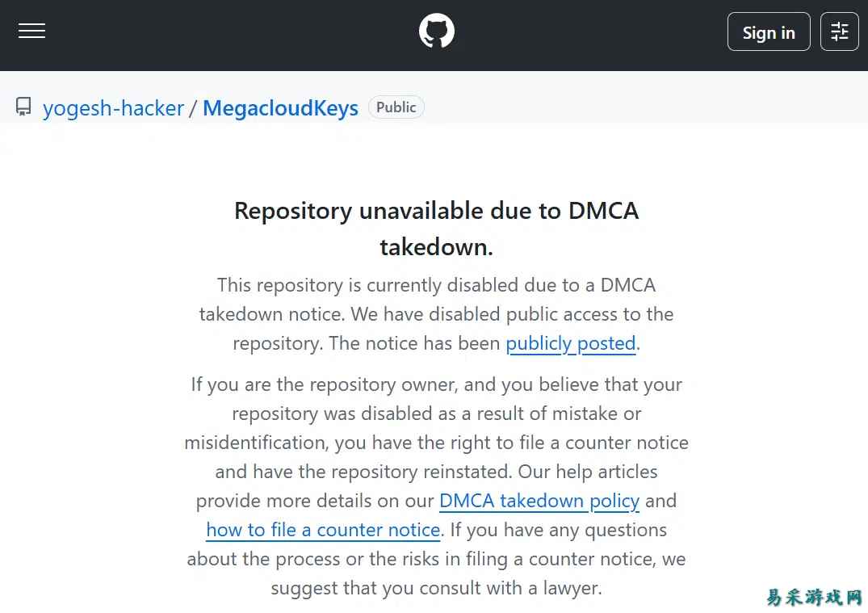Follow the publicly posted notice link
Image resolution: width=868 pixels, height=613 pixels.
pyautogui.click(x=570, y=342)
